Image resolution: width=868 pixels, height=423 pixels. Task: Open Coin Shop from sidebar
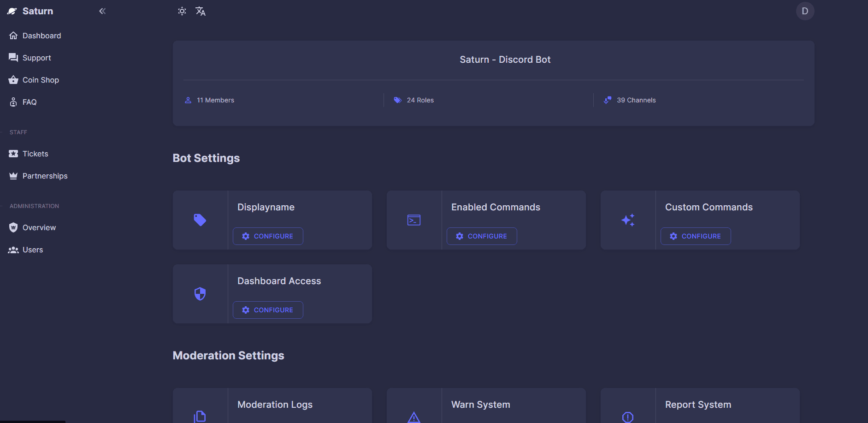click(41, 80)
